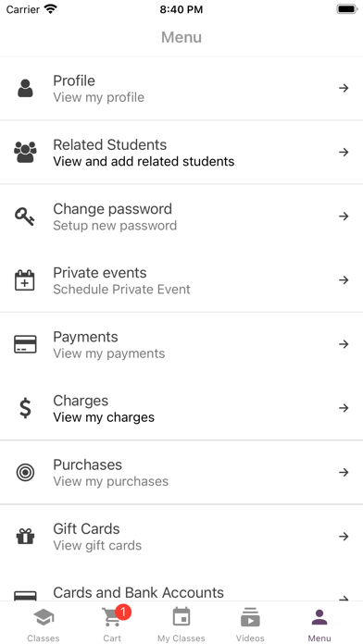Open Cards and Bank Accounts entry
Image resolution: width=363 pixels, height=644 pixels.
coord(181,593)
